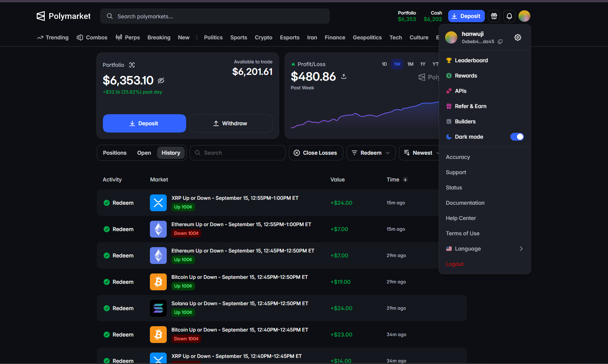Open the gift rewards icon in header
608x364 pixels.
494,16
